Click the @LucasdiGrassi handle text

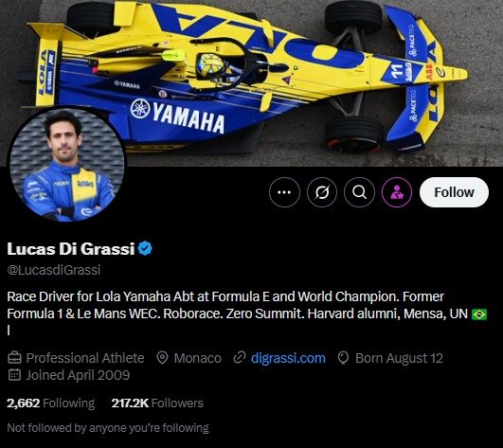click(x=54, y=270)
